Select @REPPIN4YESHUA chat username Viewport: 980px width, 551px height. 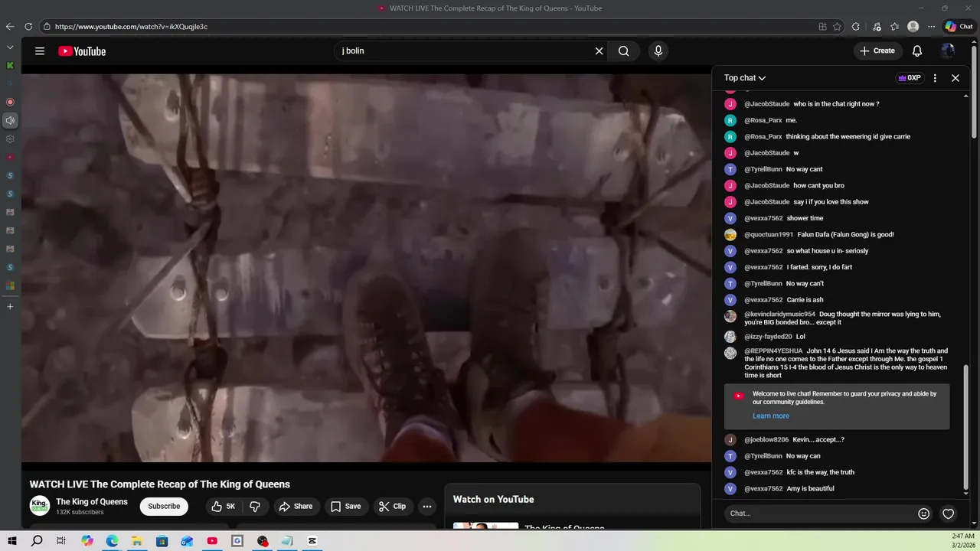pos(773,351)
